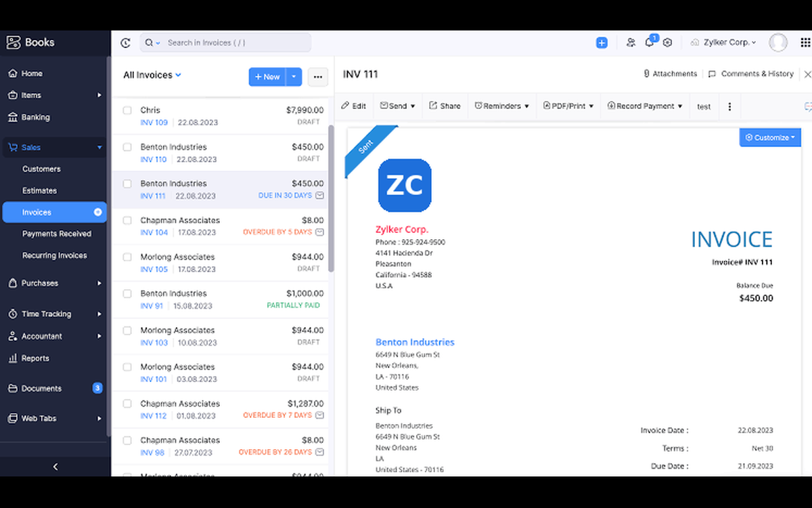
Task: Click mail icon on INV 112 row
Action: click(320, 415)
